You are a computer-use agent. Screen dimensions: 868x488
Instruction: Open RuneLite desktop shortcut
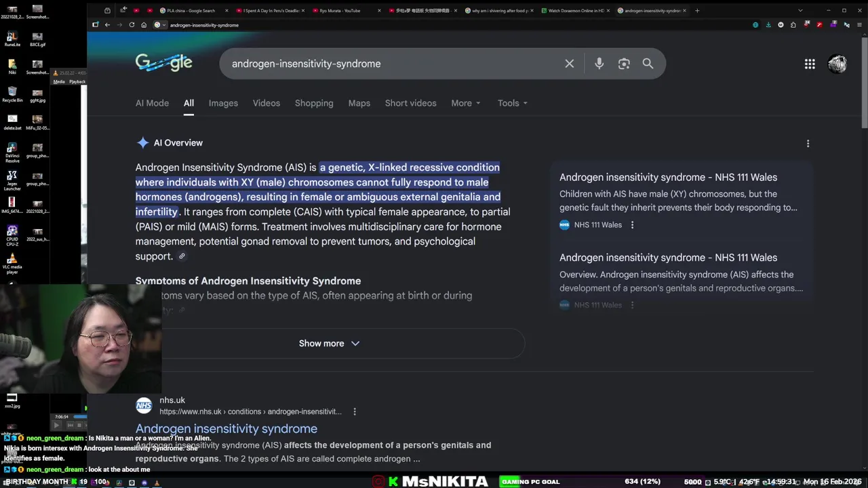pyautogui.click(x=12, y=38)
